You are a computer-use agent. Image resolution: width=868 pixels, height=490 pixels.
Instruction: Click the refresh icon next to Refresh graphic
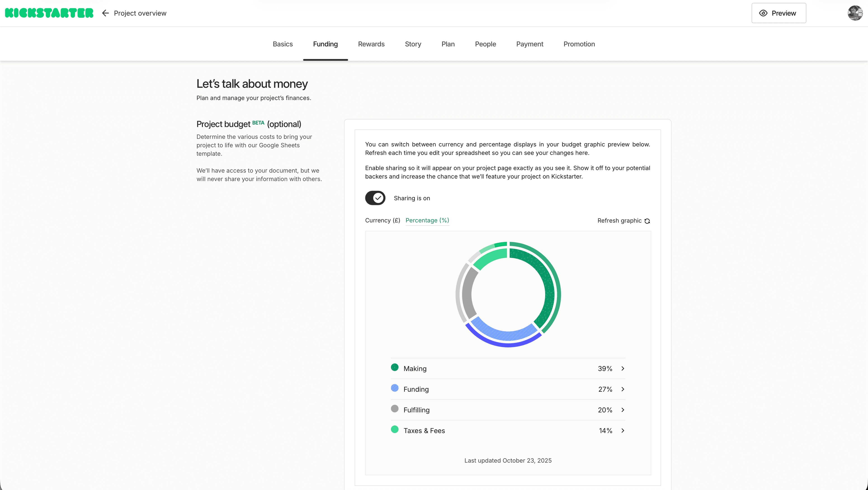pyautogui.click(x=647, y=221)
